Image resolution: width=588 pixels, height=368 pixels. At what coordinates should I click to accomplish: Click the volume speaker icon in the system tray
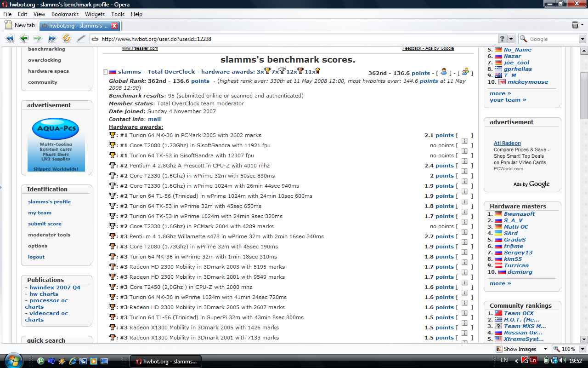[563, 361]
